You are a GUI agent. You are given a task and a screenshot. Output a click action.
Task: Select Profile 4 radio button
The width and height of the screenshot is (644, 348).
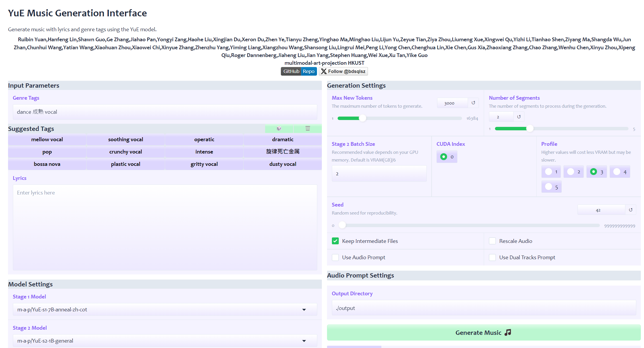click(x=617, y=172)
